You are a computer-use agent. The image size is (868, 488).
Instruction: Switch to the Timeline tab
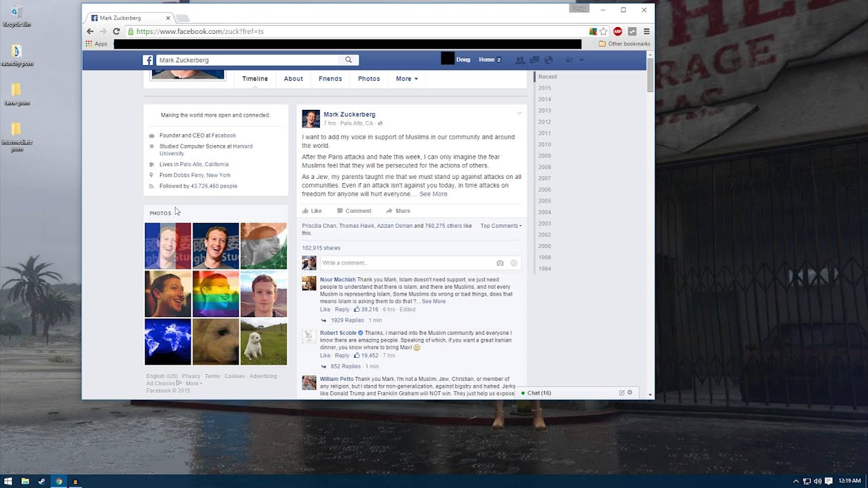(x=255, y=79)
